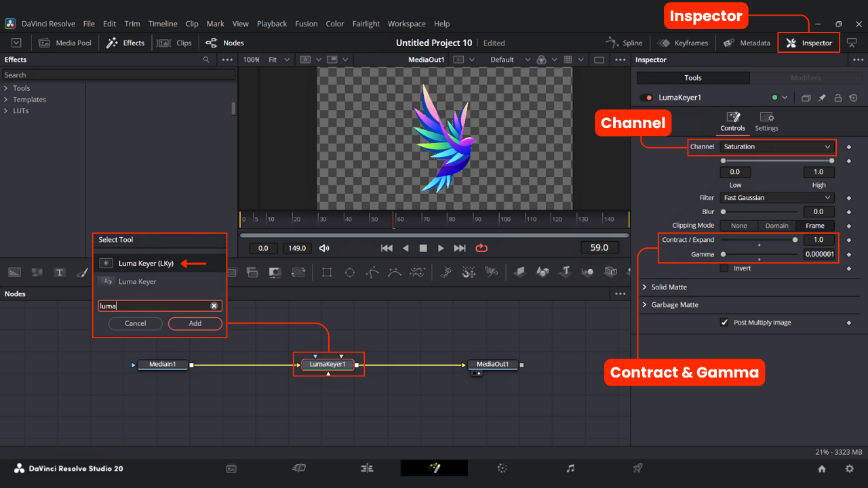Expand the Solid Matte section
The width and height of the screenshot is (868, 488).
(669, 287)
